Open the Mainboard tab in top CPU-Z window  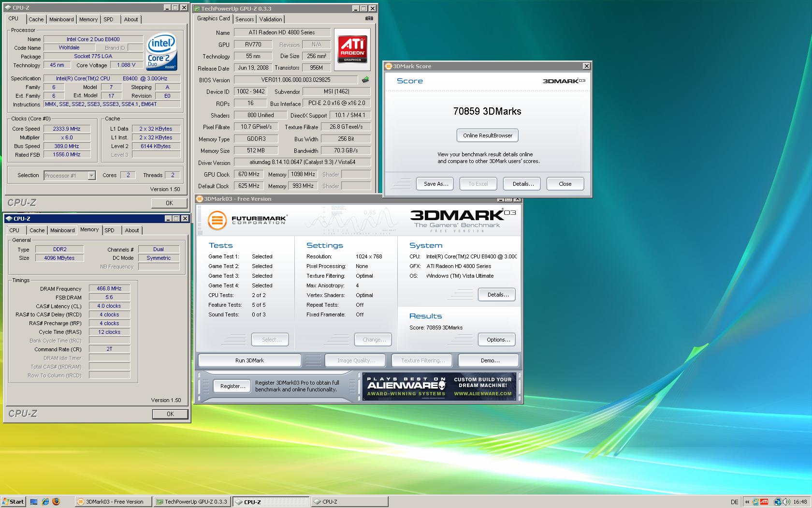(61, 19)
